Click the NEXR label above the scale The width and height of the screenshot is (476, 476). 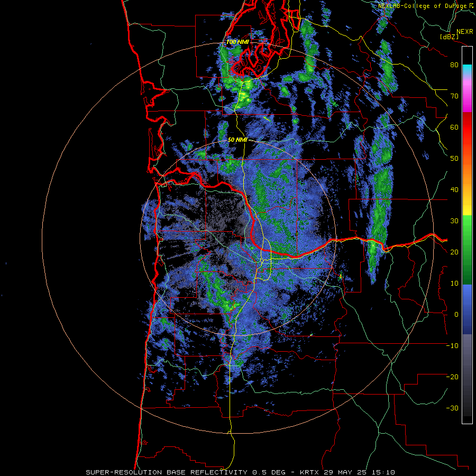coord(464,32)
